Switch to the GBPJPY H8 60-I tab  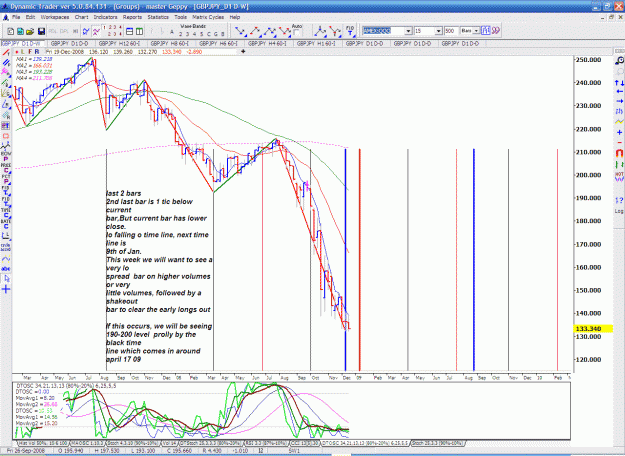169,43
